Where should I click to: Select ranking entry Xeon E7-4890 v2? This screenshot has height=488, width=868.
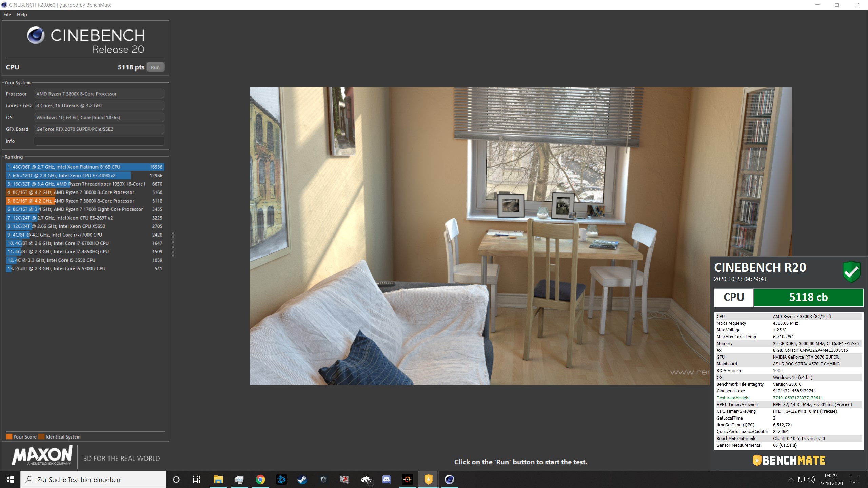85,176
